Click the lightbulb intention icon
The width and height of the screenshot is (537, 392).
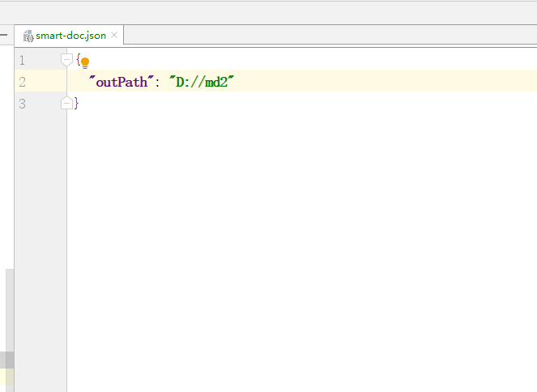[x=84, y=62]
